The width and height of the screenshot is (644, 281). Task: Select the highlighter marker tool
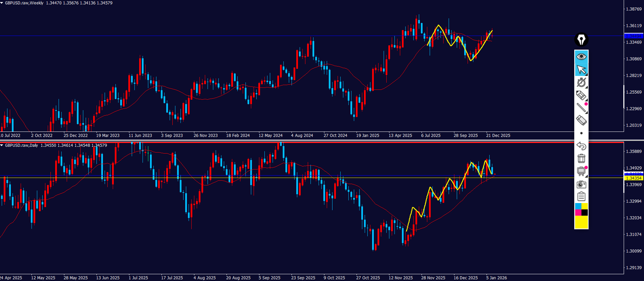tap(581, 95)
